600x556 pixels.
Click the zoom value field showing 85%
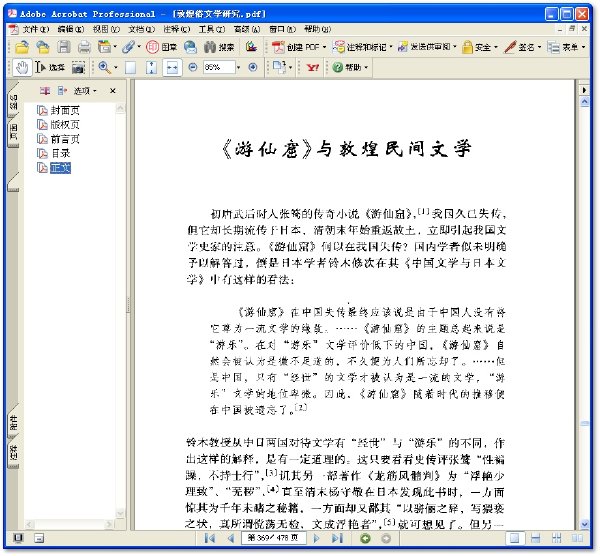[x=218, y=67]
